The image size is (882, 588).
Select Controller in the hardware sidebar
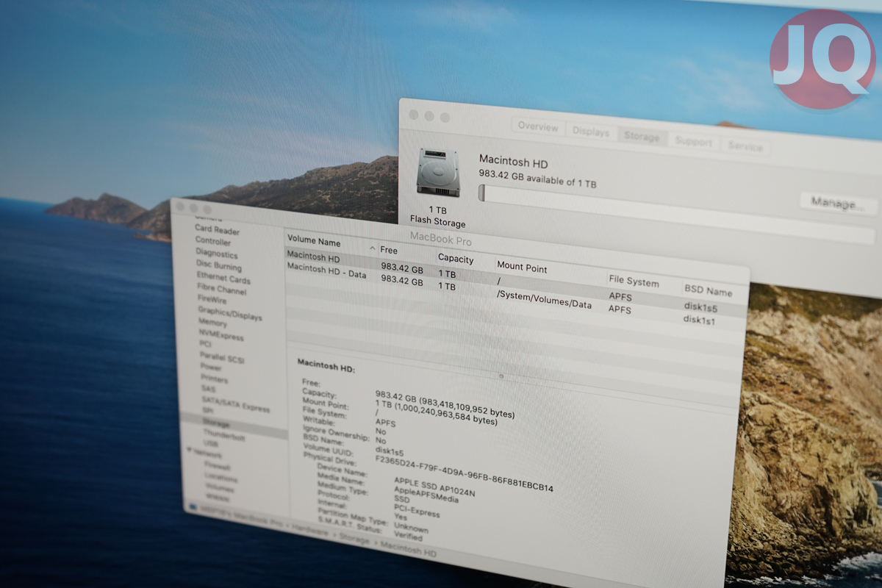point(213,241)
